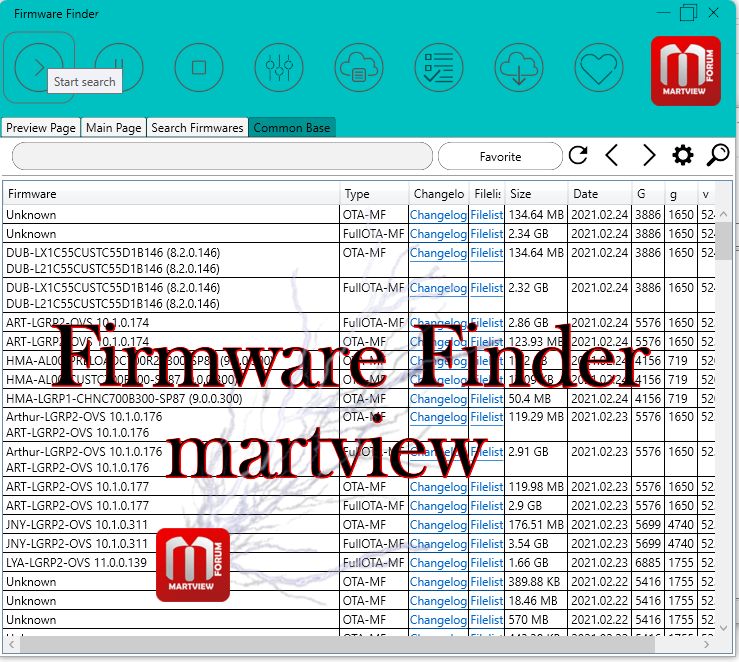
Task: Sort by the Size column header
Action: pos(536,194)
